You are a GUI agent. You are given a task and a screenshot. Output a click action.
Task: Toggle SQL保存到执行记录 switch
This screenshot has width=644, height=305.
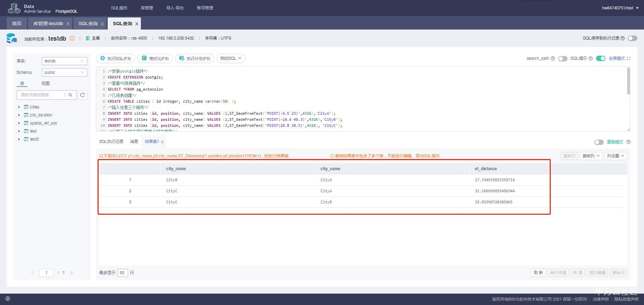(x=633, y=38)
